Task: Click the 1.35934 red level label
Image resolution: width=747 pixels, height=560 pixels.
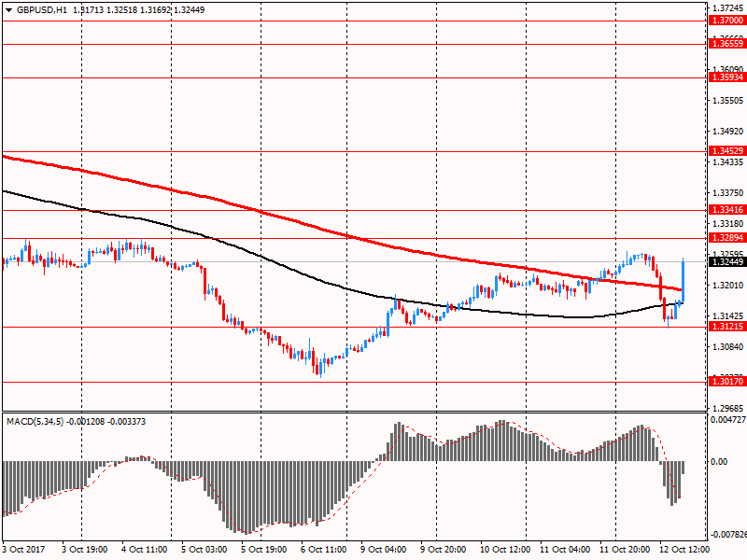Action: 727,77
